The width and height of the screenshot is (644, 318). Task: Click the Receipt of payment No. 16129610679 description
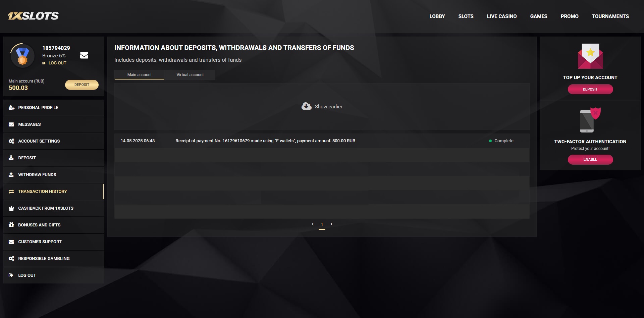(265, 141)
